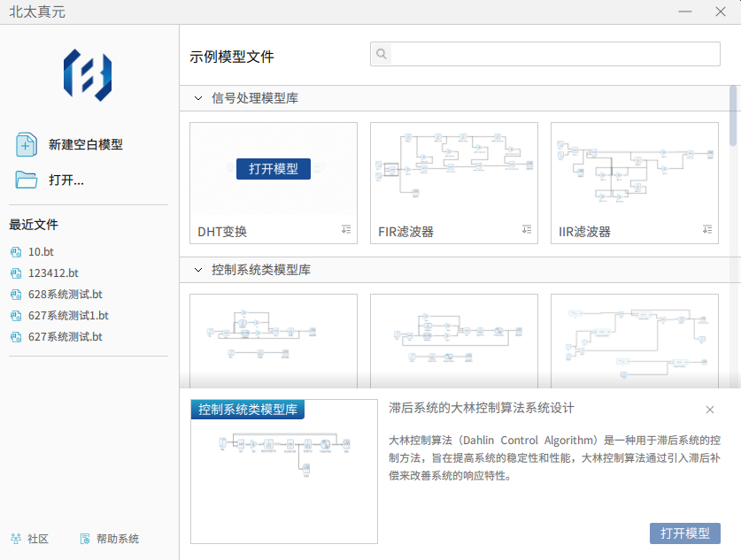Open the 社区 community link icon
This screenshot has height=560, width=741.
coord(16,539)
